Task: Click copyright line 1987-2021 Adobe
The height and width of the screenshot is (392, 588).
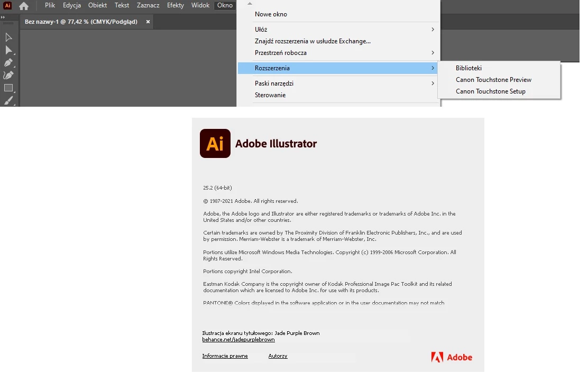Action: [x=251, y=201]
